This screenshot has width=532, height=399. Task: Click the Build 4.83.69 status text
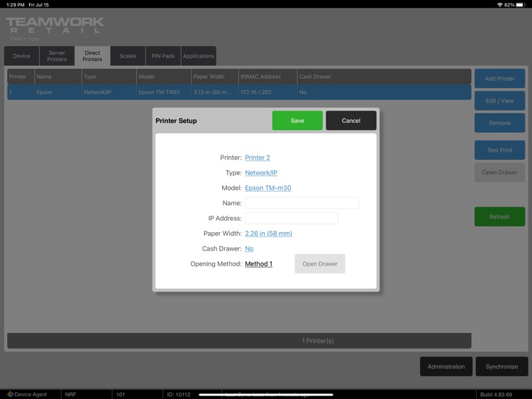[496, 394]
